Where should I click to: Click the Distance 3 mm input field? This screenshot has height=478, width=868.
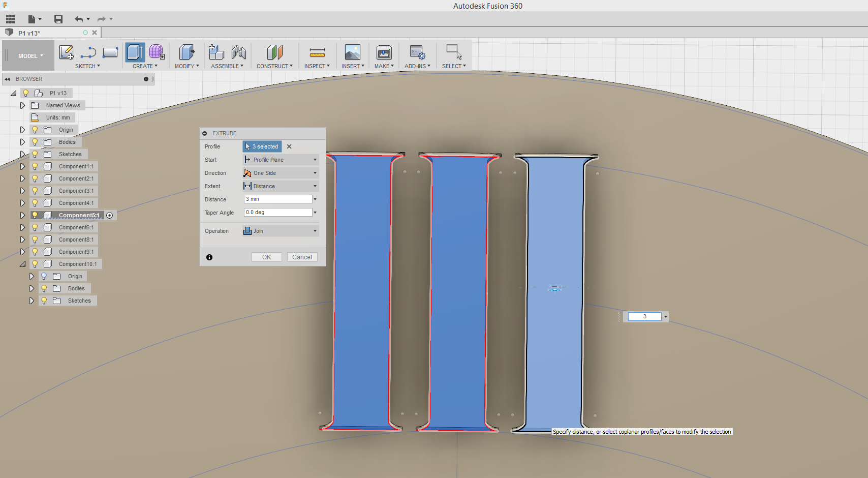(x=277, y=199)
